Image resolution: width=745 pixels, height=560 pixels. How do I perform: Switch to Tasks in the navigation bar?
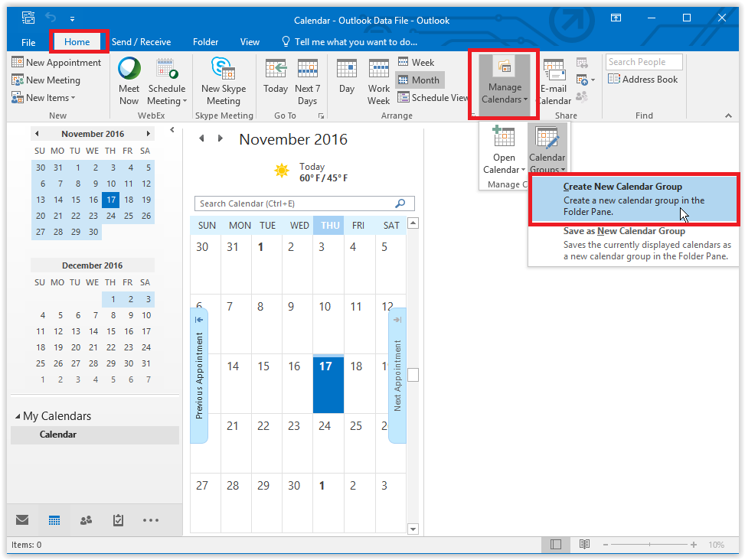[x=119, y=520]
